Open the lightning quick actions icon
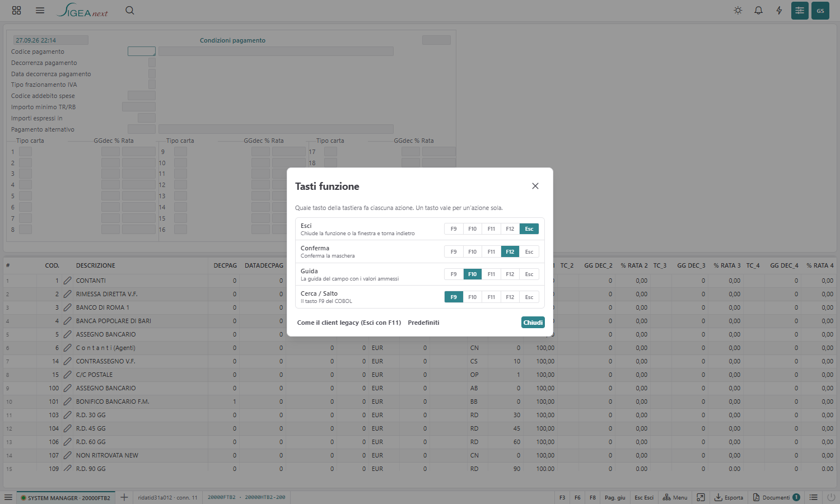840x504 pixels. pyautogui.click(x=779, y=10)
